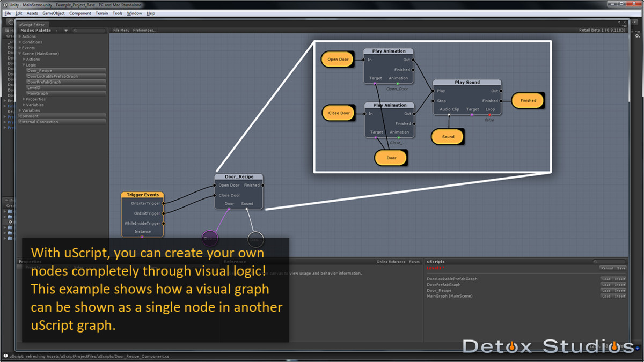Select the Sound variable node
Image resolution: width=644 pixels, height=362 pixels.
pos(447,136)
